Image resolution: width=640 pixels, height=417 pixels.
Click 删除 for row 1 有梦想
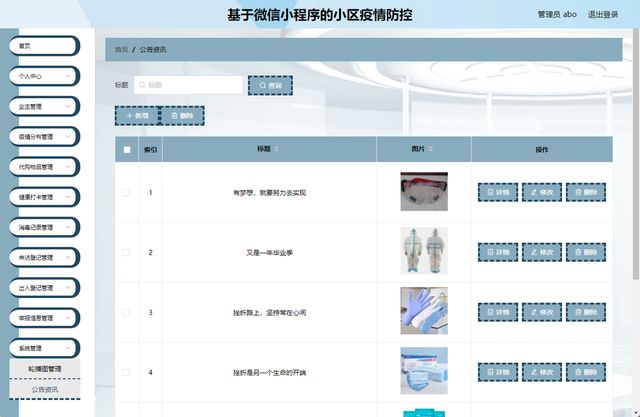click(586, 192)
